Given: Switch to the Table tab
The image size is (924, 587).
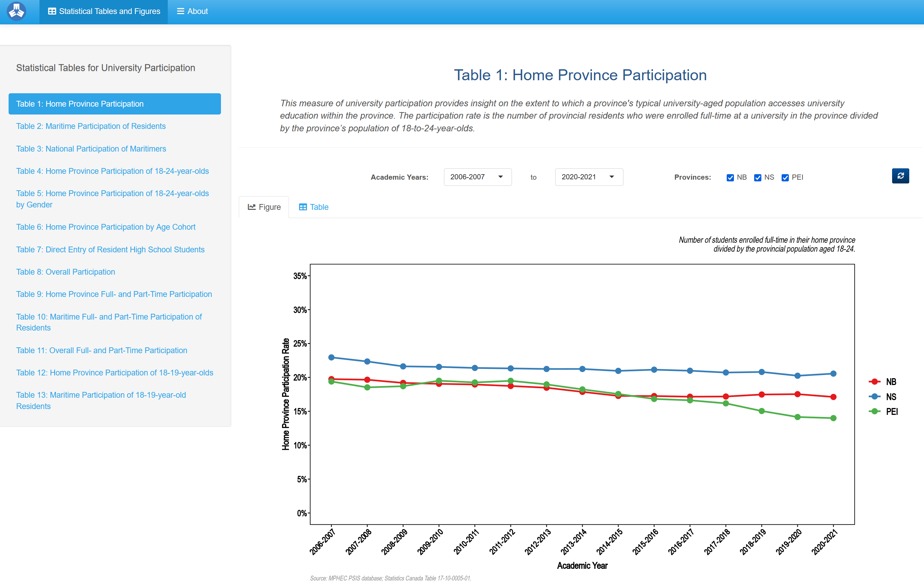Looking at the screenshot, I should coord(314,207).
